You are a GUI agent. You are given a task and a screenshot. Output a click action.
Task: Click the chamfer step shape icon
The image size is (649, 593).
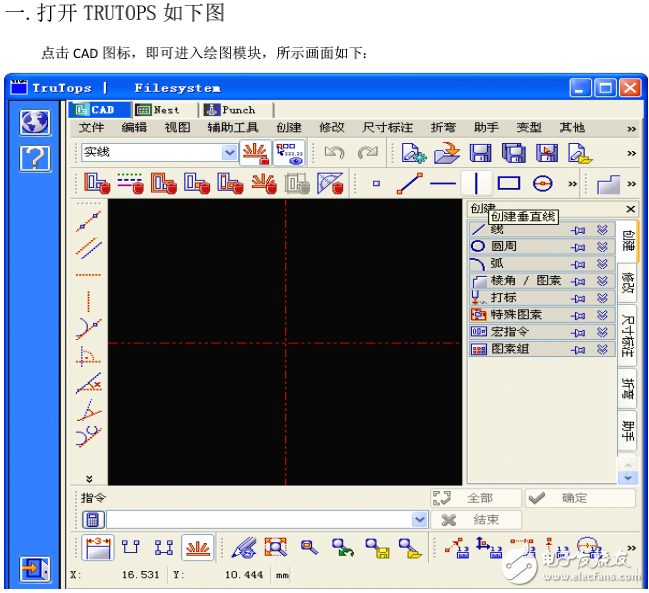pyautogui.click(x=608, y=184)
